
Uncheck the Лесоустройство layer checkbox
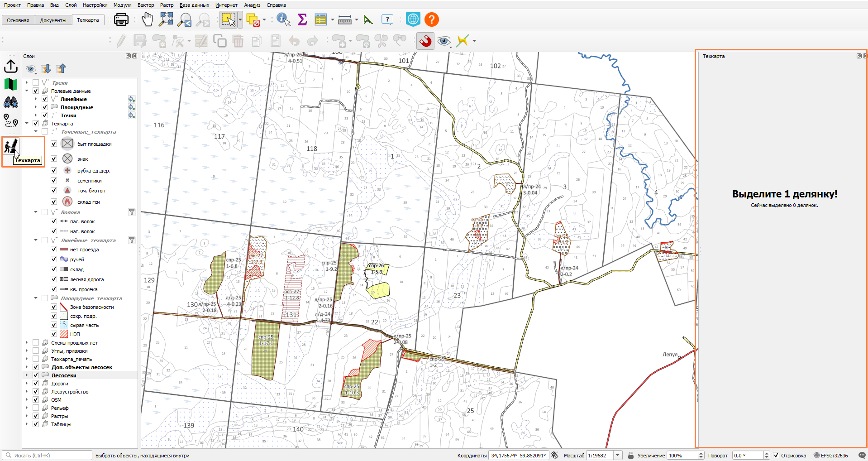click(36, 392)
